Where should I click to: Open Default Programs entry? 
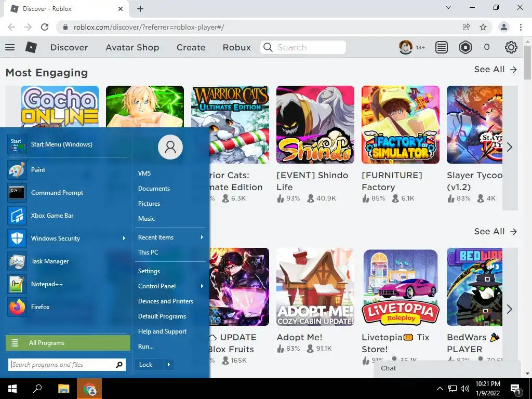pos(162,316)
